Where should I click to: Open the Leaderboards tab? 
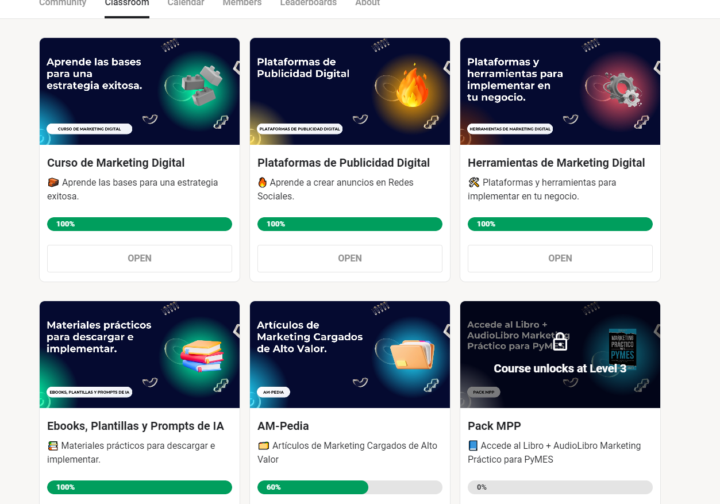(x=308, y=4)
